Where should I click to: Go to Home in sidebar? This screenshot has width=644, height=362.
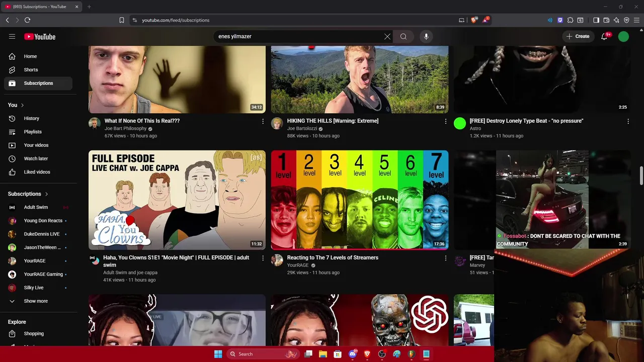point(38,56)
